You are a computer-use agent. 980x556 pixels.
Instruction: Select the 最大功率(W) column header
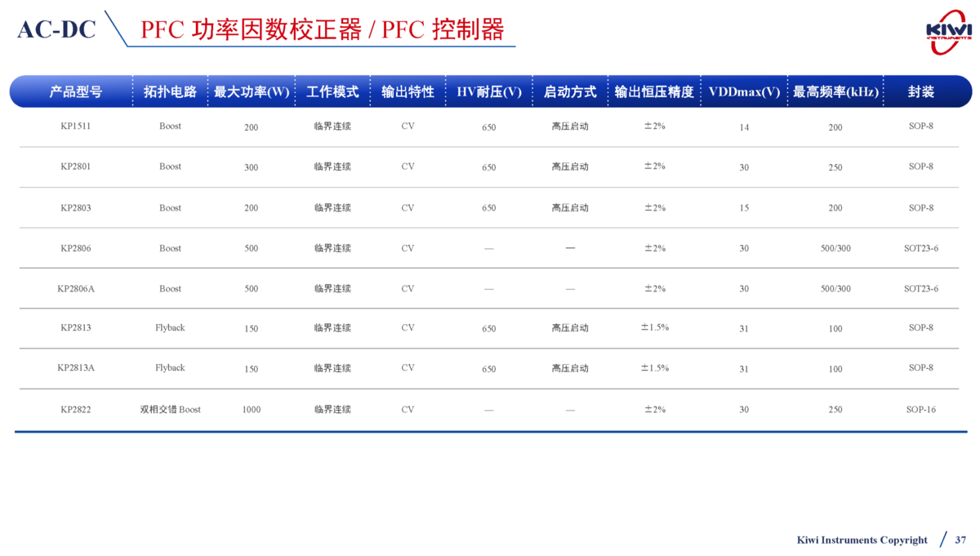pyautogui.click(x=252, y=92)
